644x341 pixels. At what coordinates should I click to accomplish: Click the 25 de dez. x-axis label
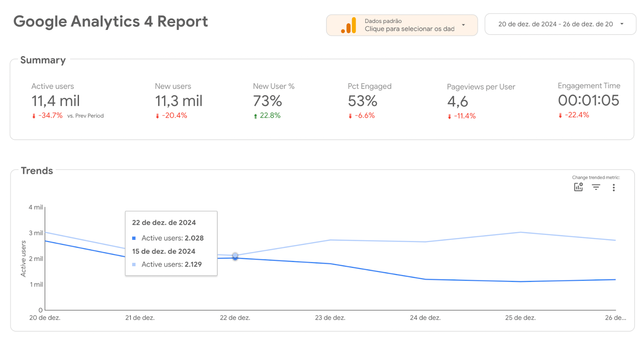pos(520,318)
